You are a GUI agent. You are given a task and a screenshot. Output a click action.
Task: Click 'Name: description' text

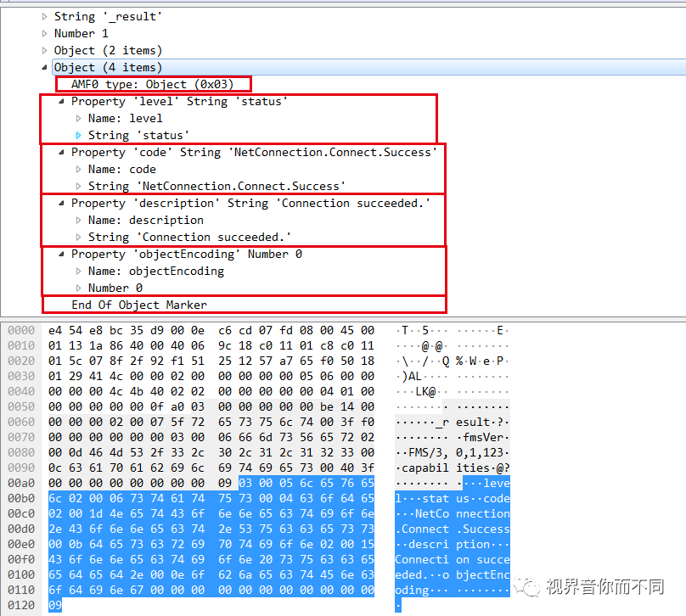[146, 221]
